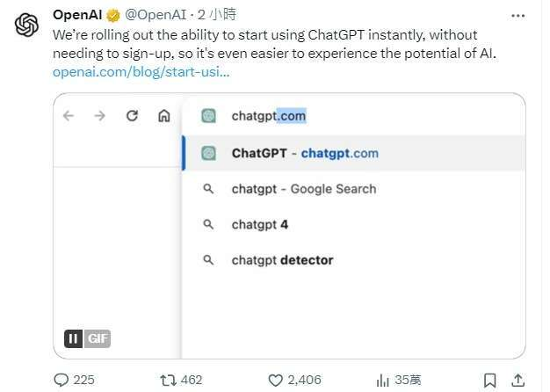Click the gold verified badge
The image size is (550, 392).
pyautogui.click(x=113, y=16)
